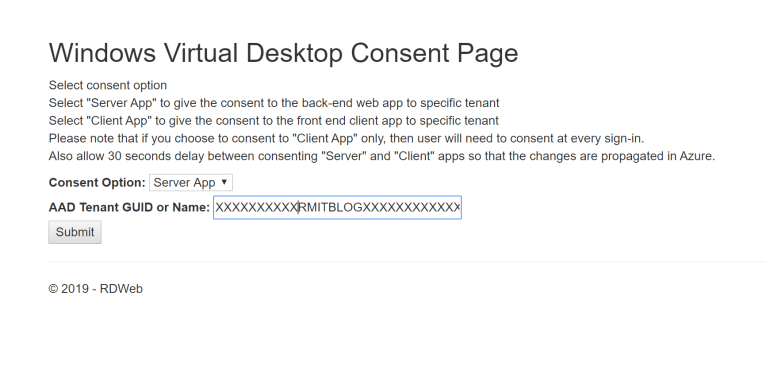
Task: Click the note about consenting at every sign-in
Action: pos(346,138)
